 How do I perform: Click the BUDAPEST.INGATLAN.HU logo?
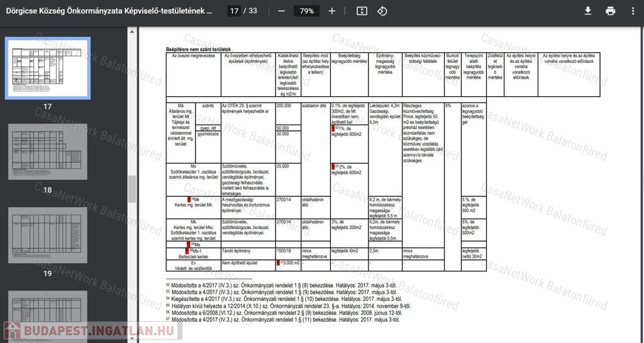(x=89, y=330)
